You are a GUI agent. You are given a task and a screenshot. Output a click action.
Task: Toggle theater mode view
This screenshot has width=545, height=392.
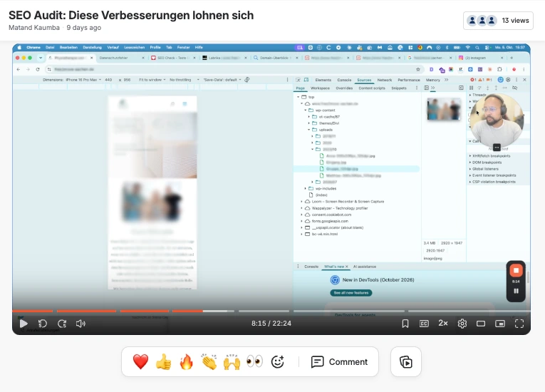pyautogui.click(x=481, y=324)
